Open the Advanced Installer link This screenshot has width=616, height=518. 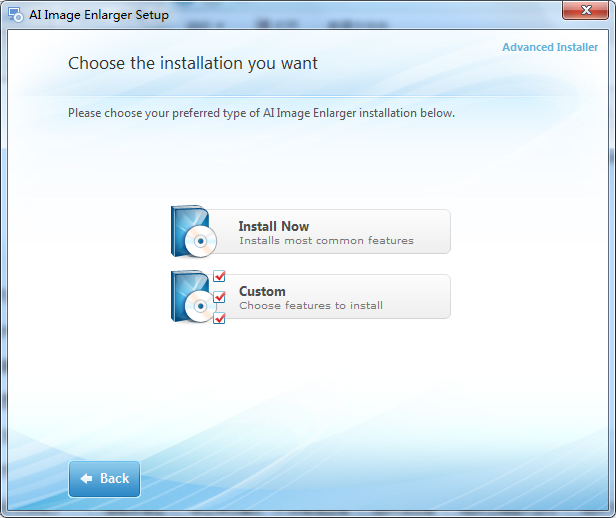(550, 47)
